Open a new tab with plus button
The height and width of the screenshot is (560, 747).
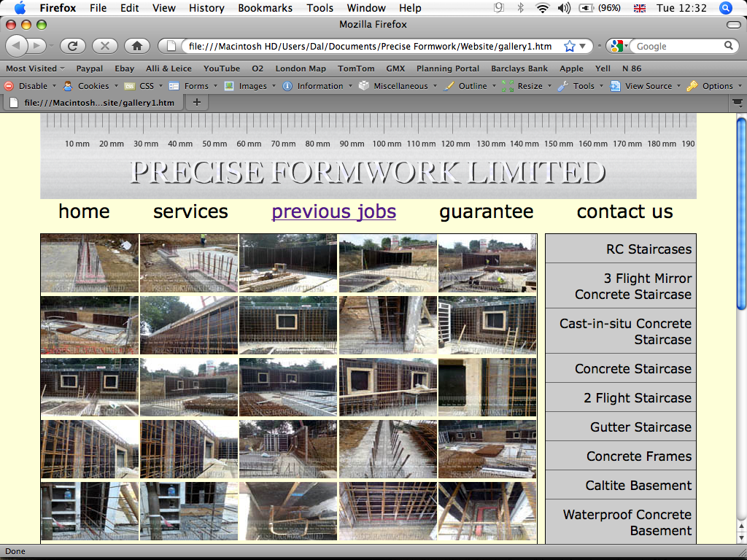point(196,102)
